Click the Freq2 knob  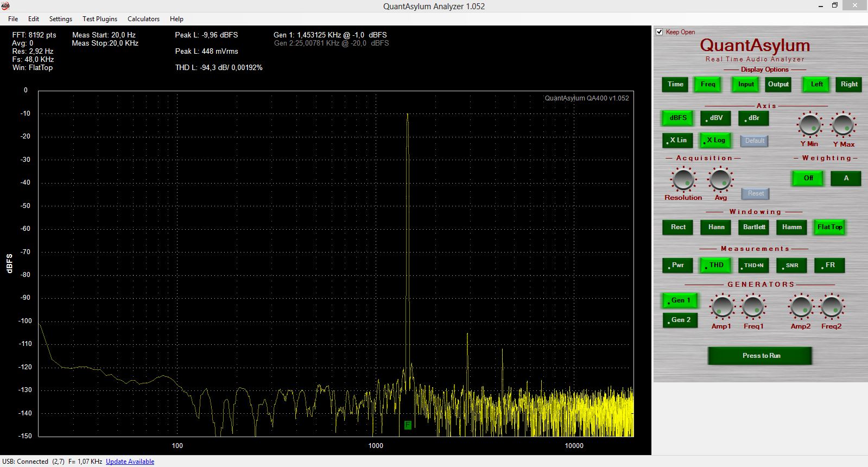[x=831, y=307]
